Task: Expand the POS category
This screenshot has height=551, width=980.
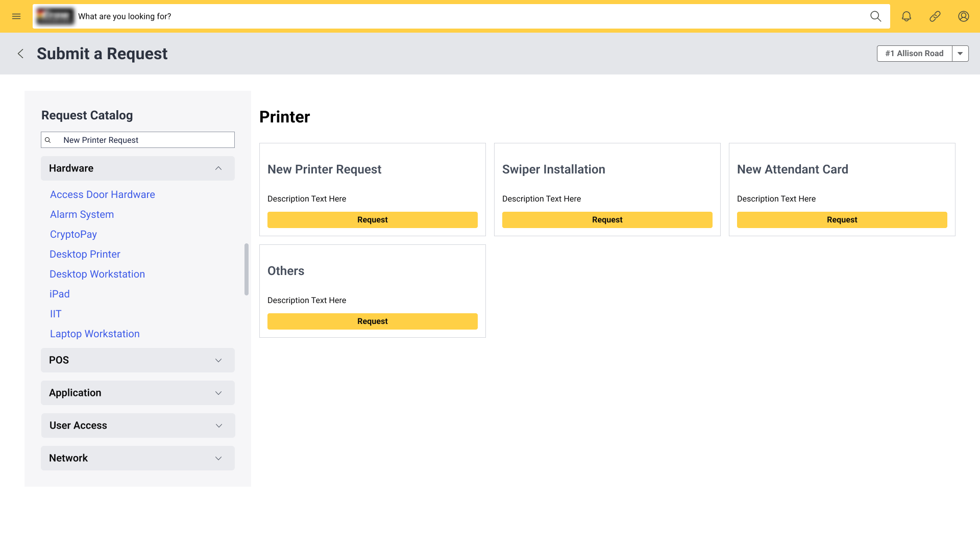Action: 218,360
